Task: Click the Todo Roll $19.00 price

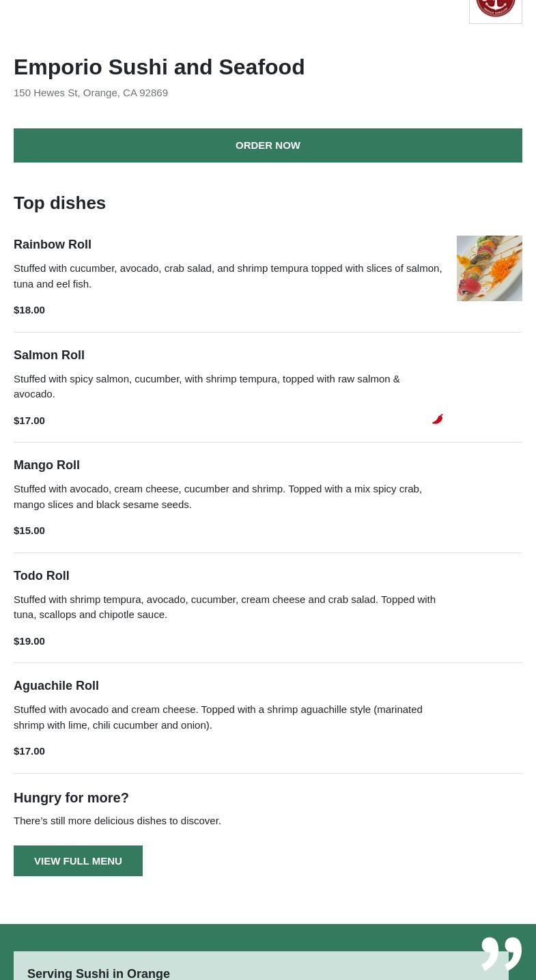Action: point(29,641)
